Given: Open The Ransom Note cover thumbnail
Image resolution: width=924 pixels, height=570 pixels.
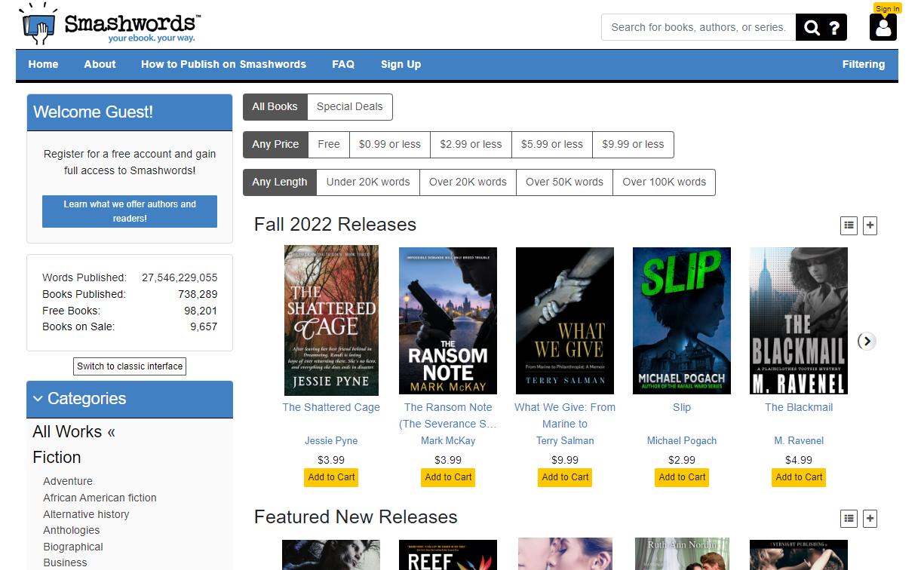Looking at the screenshot, I should (x=448, y=320).
